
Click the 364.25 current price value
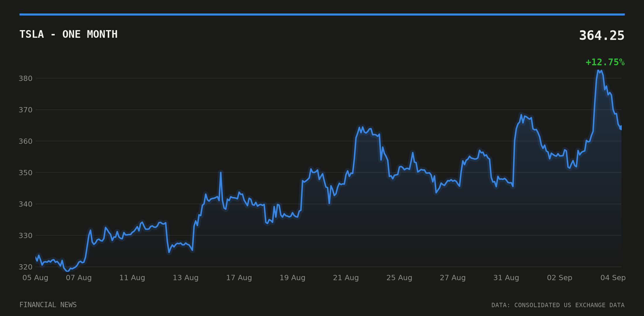click(x=602, y=35)
